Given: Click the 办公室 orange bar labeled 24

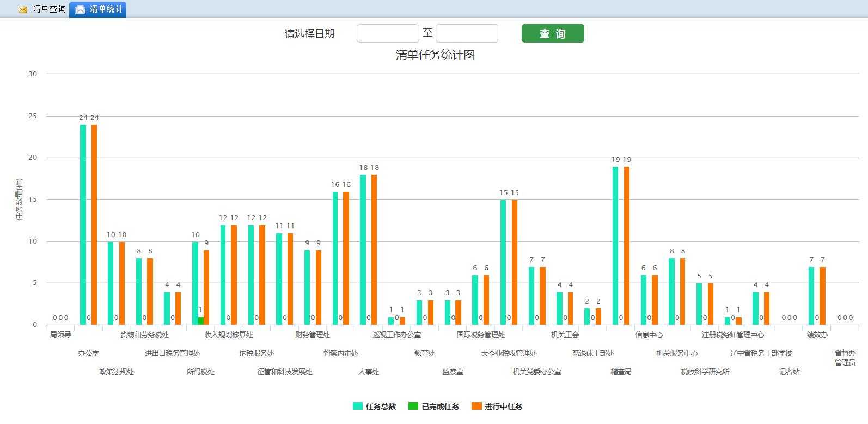Looking at the screenshot, I should (x=94, y=225).
